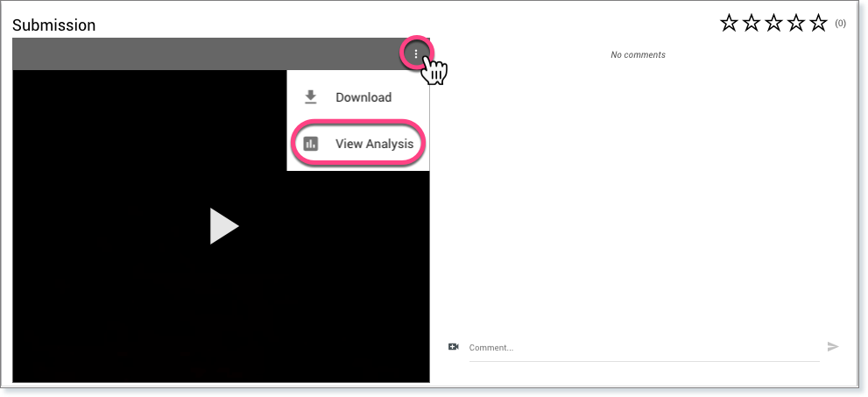The image size is (868, 397).
Task: Send the comment with the arrow icon
Action: click(833, 347)
